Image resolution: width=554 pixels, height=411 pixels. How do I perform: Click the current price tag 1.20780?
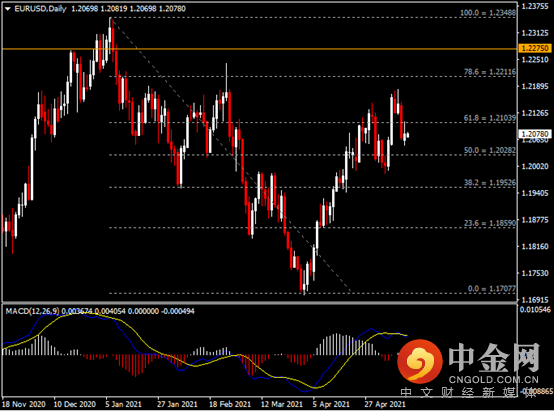coord(535,134)
